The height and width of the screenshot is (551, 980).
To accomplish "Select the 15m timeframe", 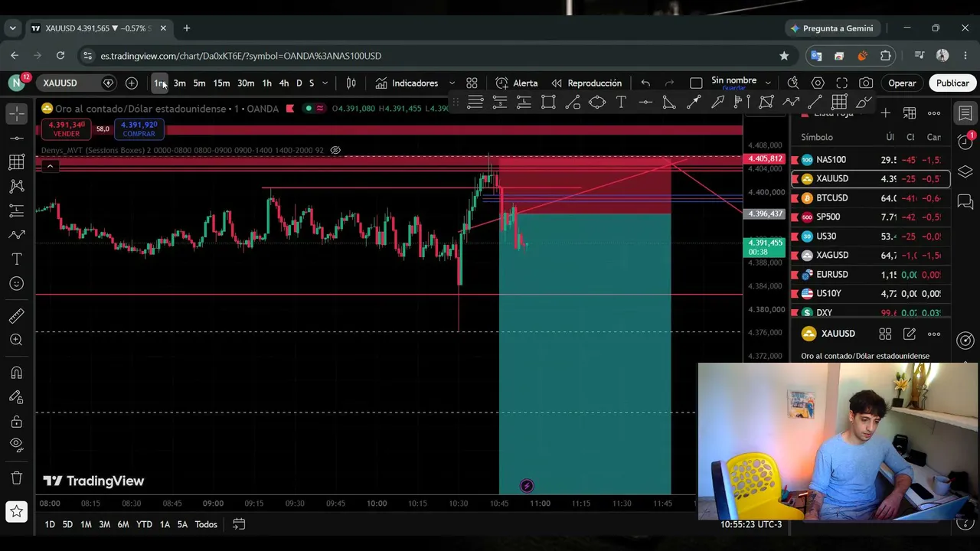I will pyautogui.click(x=221, y=83).
